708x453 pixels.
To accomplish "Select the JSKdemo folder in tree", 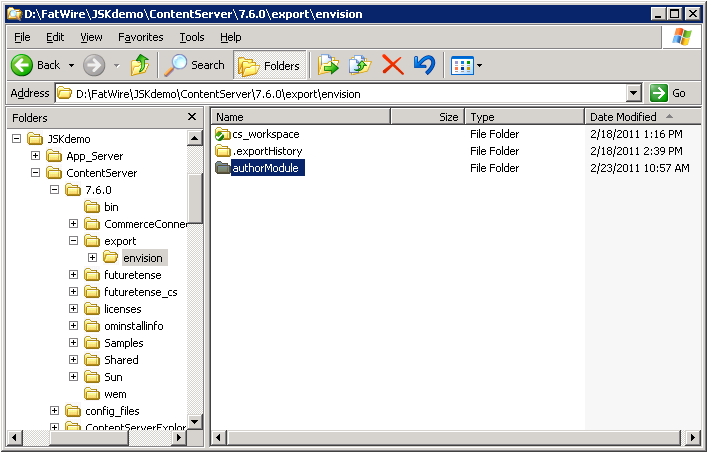I will pyautogui.click(x=60, y=139).
